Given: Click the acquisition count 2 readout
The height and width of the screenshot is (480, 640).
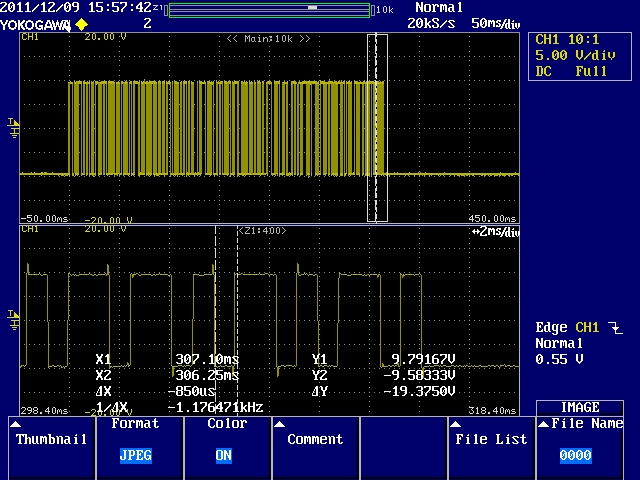Looking at the screenshot, I should point(147,23).
